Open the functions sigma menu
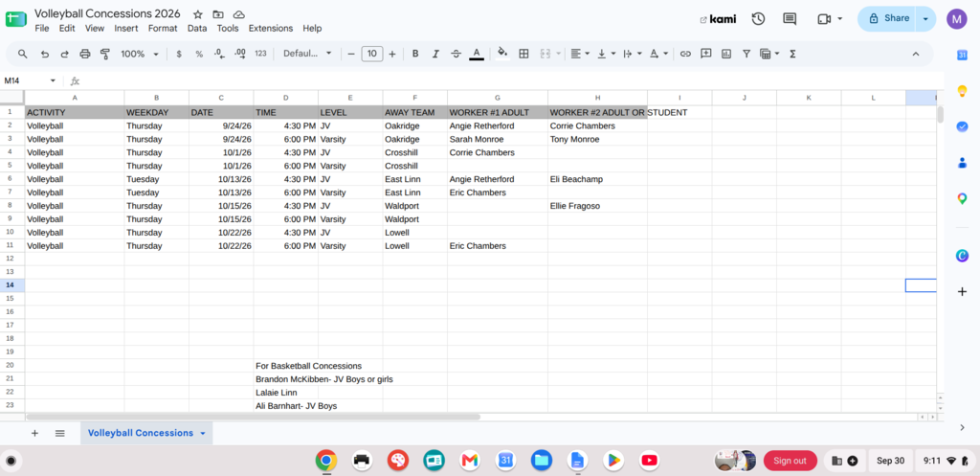Viewport: 980px width, 476px height. point(792,54)
